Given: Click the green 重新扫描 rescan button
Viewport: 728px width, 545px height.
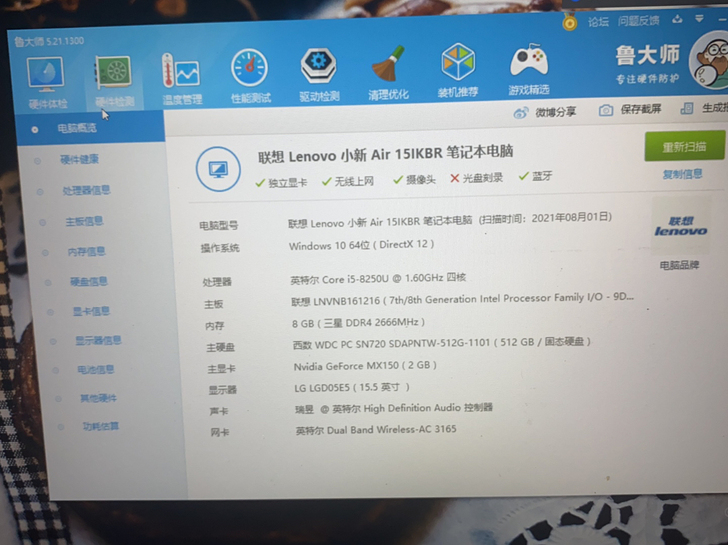Looking at the screenshot, I should click(x=684, y=147).
